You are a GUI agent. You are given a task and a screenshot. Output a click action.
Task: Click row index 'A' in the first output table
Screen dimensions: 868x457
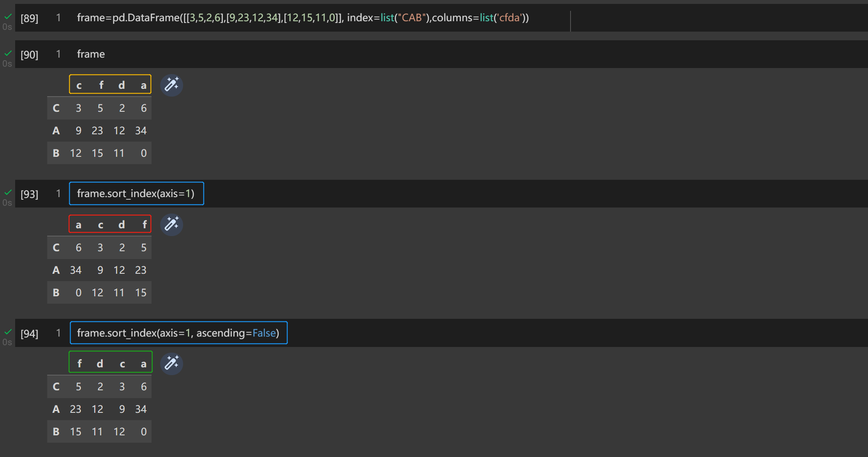point(56,130)
